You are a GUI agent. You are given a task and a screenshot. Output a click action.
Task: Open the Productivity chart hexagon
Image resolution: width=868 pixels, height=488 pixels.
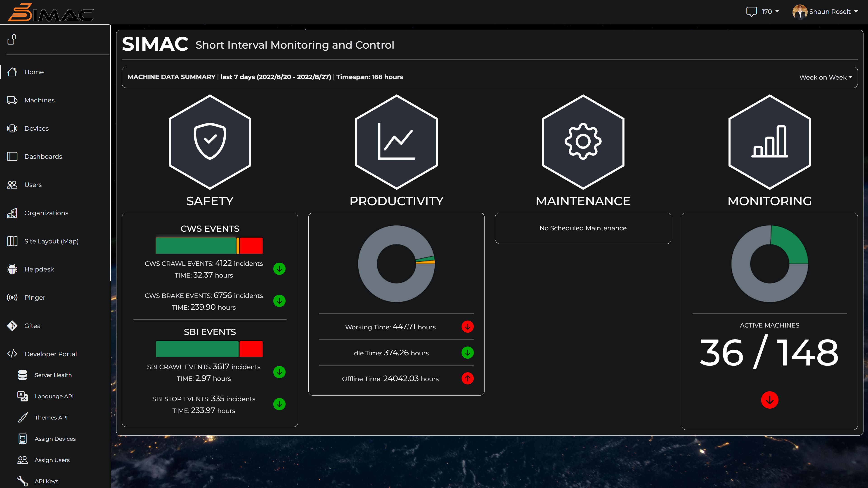coord(396,142)
